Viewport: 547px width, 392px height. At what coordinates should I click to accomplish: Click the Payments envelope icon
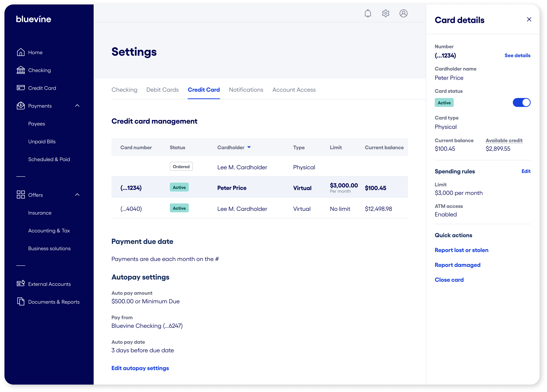pyautogui.click(x=20, y=106)
